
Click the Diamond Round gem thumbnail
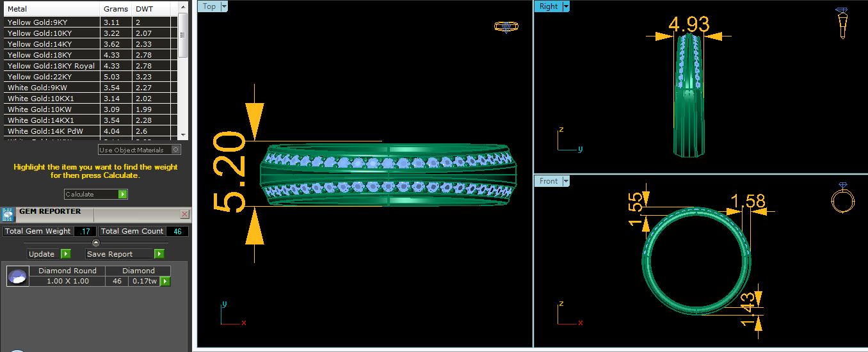(x=18, y=276)
